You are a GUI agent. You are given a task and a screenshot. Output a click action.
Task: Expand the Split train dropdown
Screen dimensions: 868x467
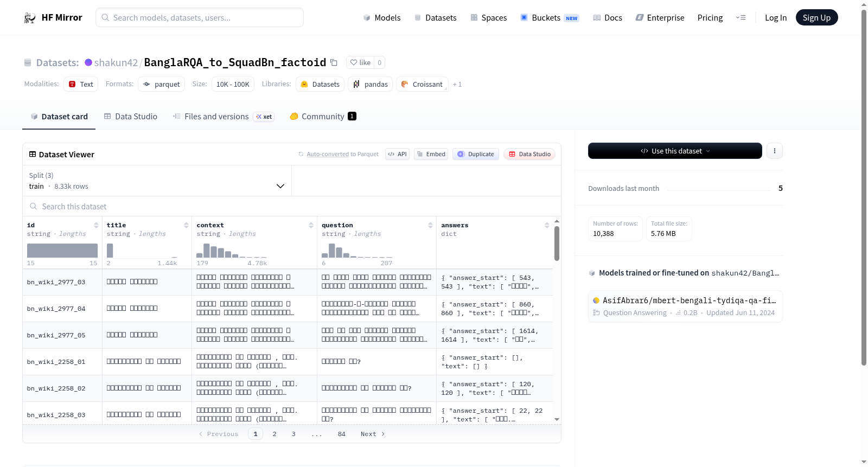157,181
